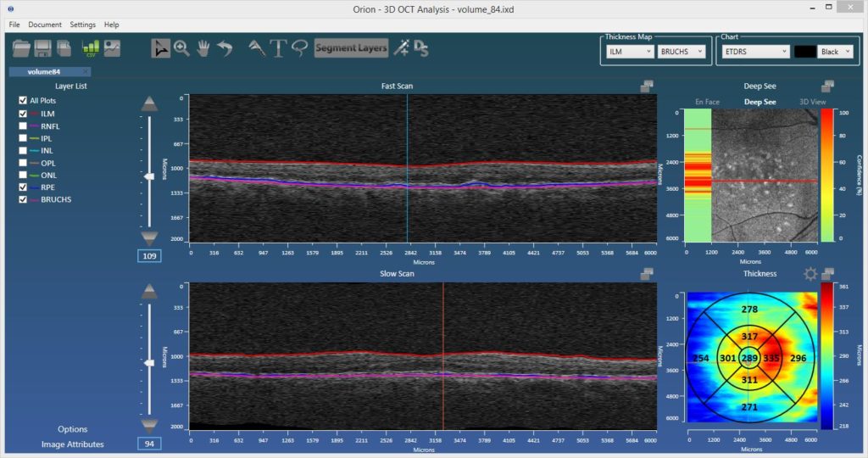Image resolution: width=868 pixels, height=458 pixels.
Task: Uncheck the RPE layer checkbox
Action: pos(23,187)
